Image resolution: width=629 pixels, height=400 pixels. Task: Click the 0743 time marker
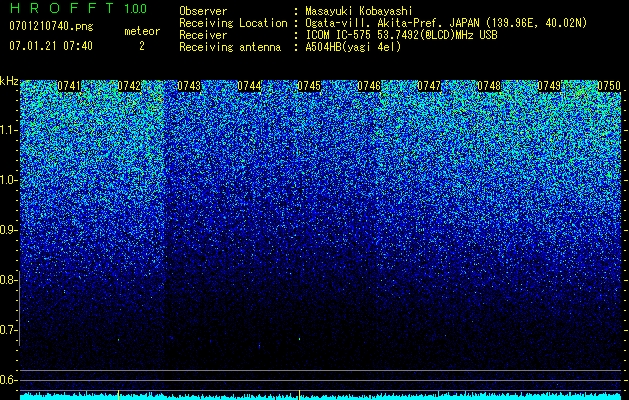point(189,86)
